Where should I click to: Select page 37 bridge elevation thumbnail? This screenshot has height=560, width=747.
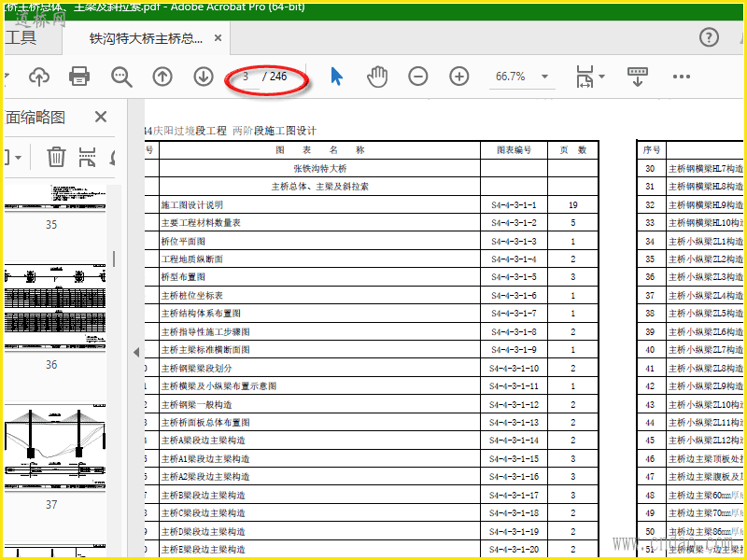pyautogui.click(x=55, y=447)
